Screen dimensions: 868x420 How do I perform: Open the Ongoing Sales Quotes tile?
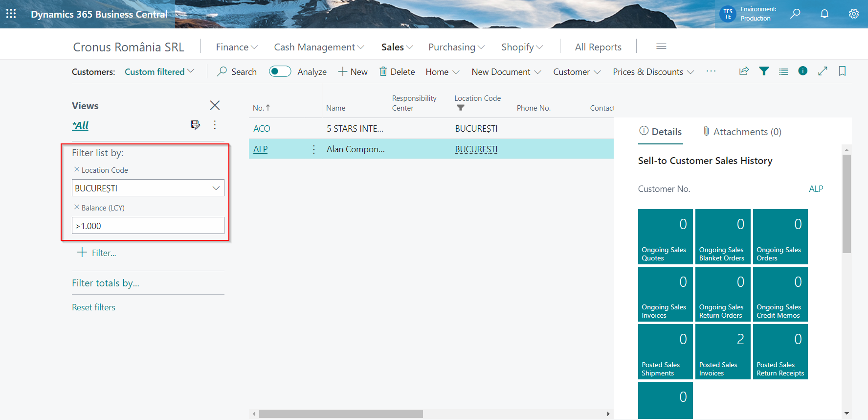(x=665, y=236)
